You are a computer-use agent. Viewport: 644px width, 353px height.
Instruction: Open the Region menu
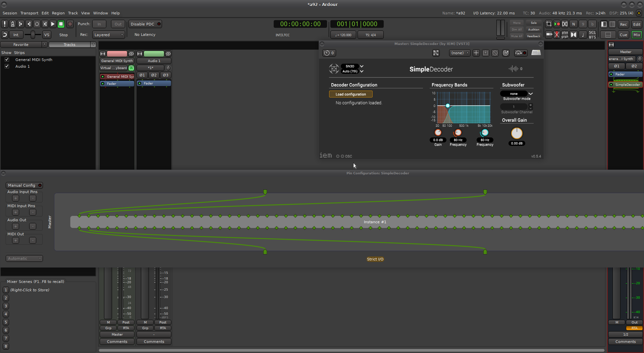click(58, 13)
